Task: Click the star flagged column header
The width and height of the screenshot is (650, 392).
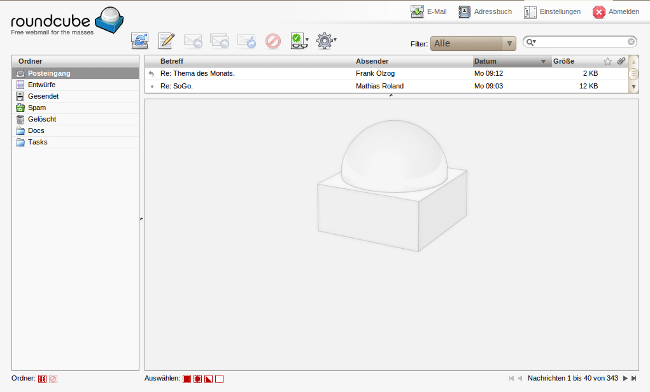Action: 607,61
